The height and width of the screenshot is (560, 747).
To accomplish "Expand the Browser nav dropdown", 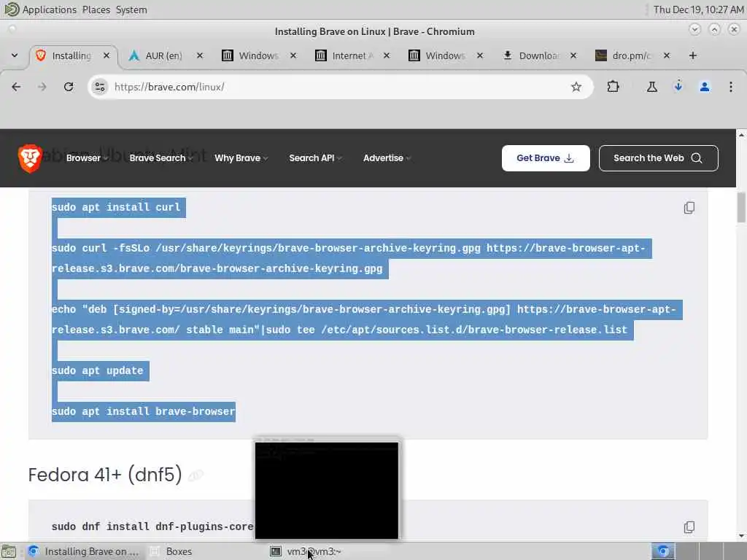I will 87,158.
